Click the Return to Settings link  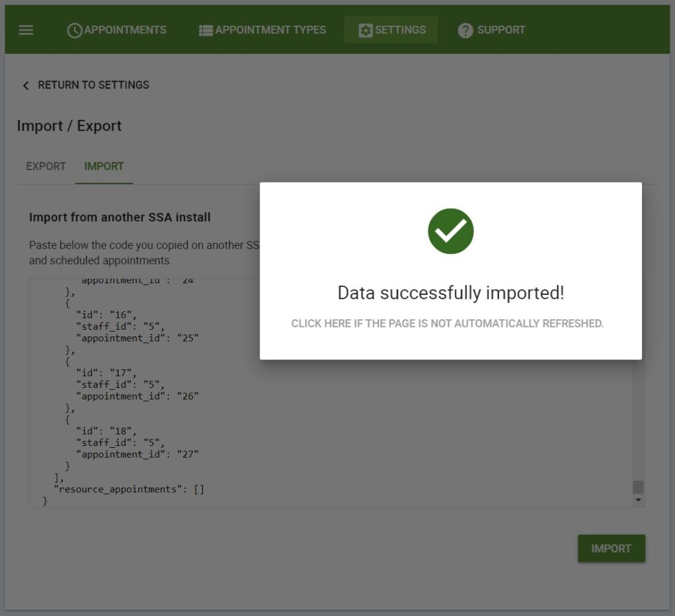tap(86, 85)
